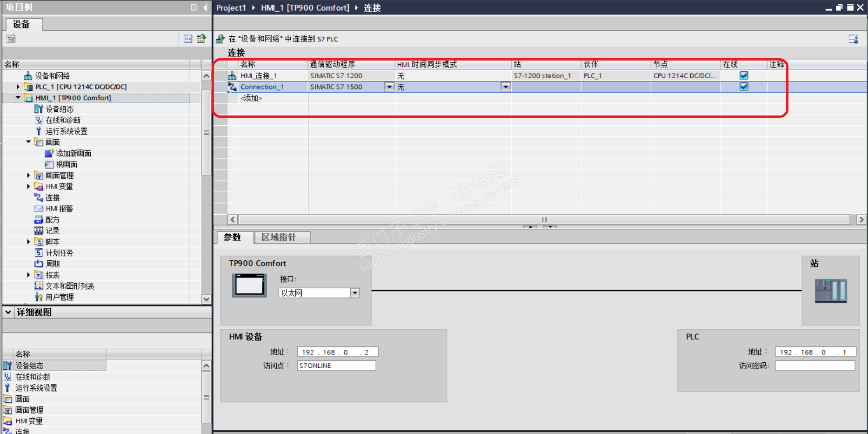868x434 pixels.
Task: Click the 连接 connections icon in project tree
Action: [39, 197]
